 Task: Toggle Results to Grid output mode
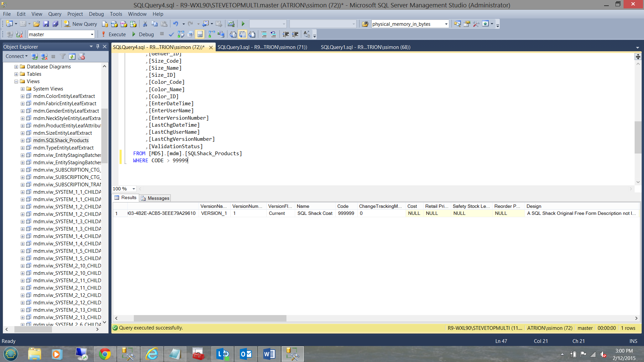click(x=243, y=34)
